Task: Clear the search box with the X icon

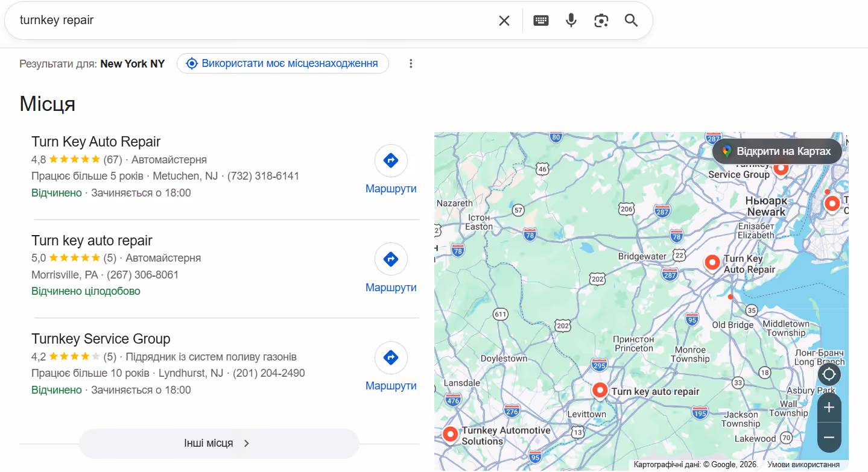Action: pos(504,20)
